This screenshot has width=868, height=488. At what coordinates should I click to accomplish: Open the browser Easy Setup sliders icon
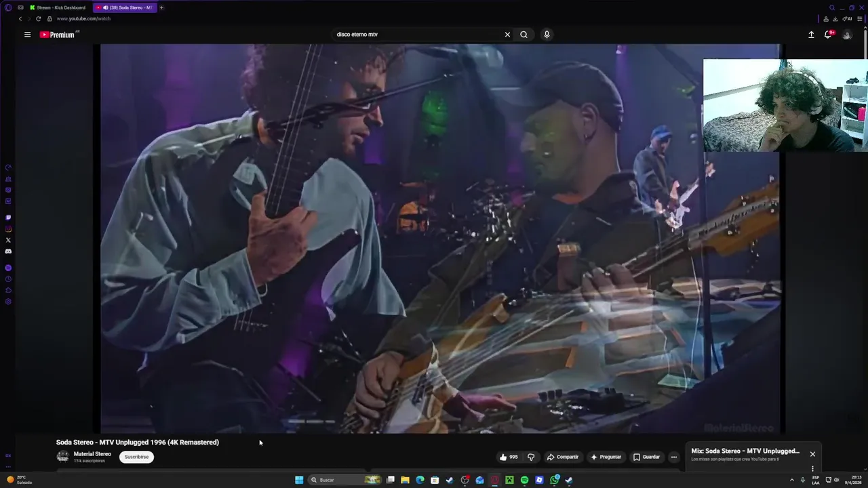point(860,19)
